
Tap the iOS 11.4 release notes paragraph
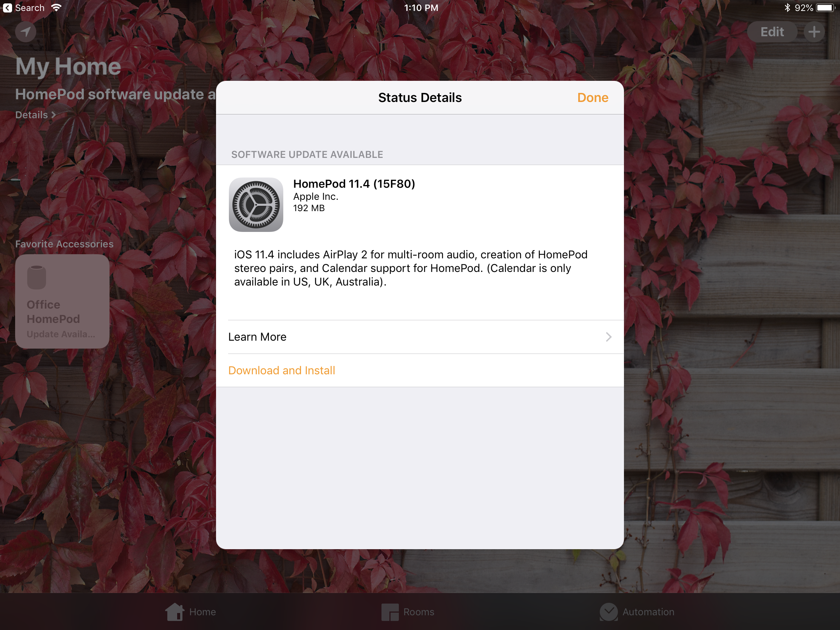click(411, 268)
